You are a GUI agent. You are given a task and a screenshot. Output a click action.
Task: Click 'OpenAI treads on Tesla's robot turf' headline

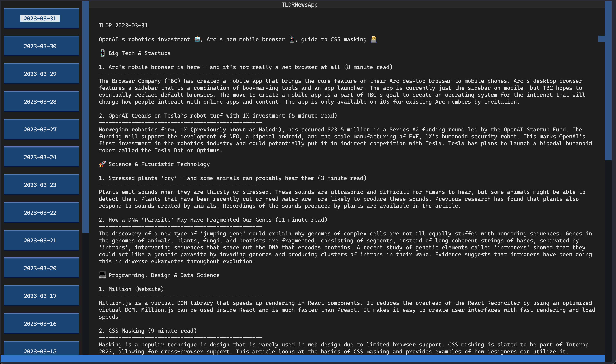(218, 115)
